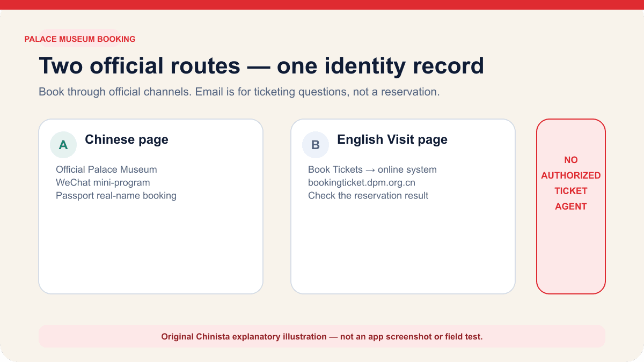Click the Original Chinista explanatory illustration footer note

322,337
